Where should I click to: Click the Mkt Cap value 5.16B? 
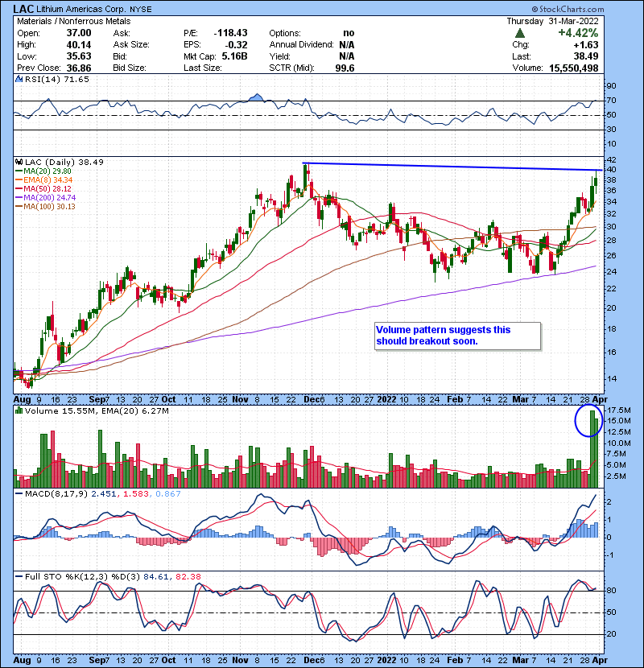pos(234,56)
